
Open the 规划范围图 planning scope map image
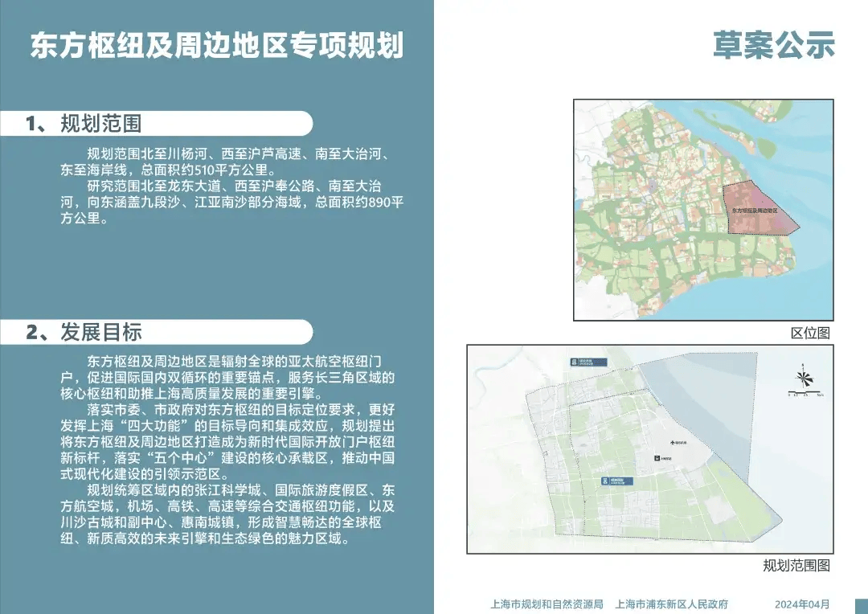pos(650,449)
